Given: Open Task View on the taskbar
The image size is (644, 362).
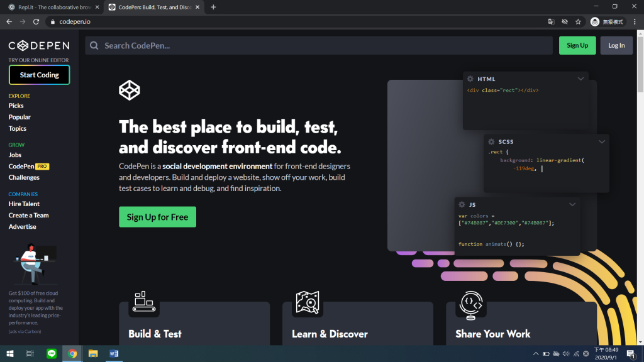Looking at the screenshot, I should (x=30, y=353).
